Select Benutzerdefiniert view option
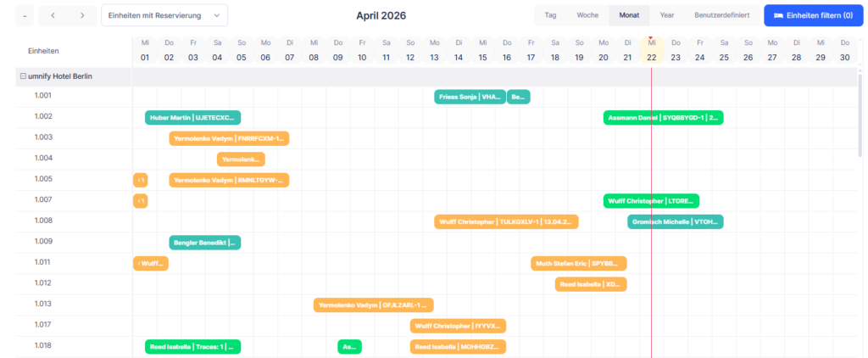The width and height of the screenshot is (868, 358). point(722,15)
